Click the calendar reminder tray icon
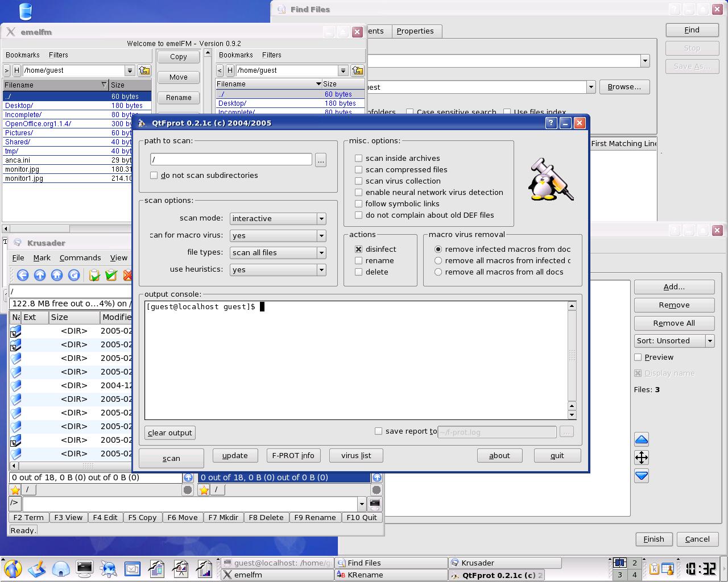The width and height of the screenshot is (728, 582). [x=668, y=569]
